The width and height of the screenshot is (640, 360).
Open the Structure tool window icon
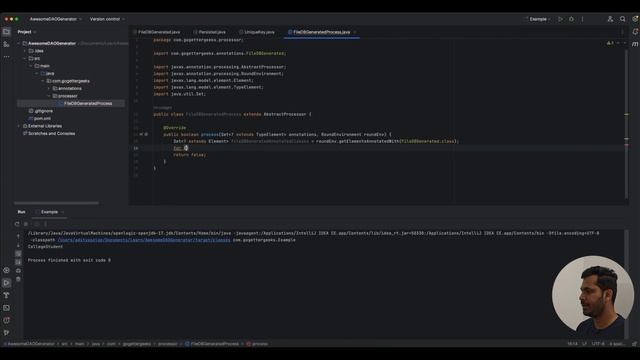pyautogui.click(x=7, y=44)
